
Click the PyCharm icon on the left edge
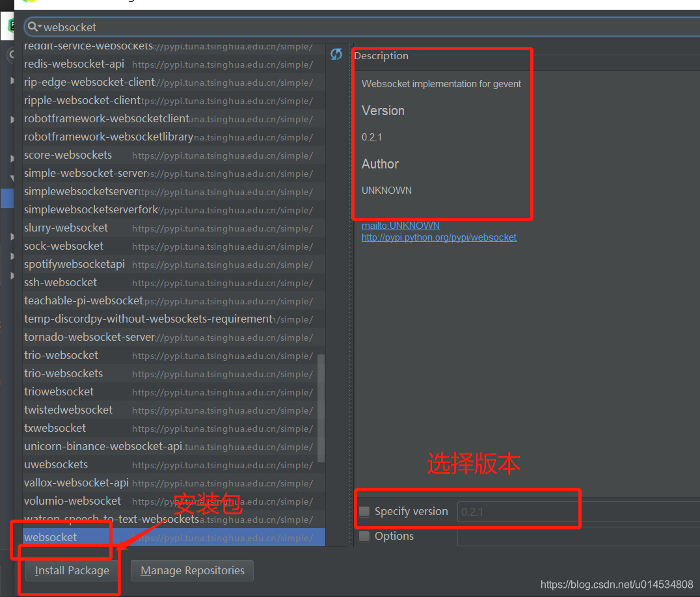(10, 25)
